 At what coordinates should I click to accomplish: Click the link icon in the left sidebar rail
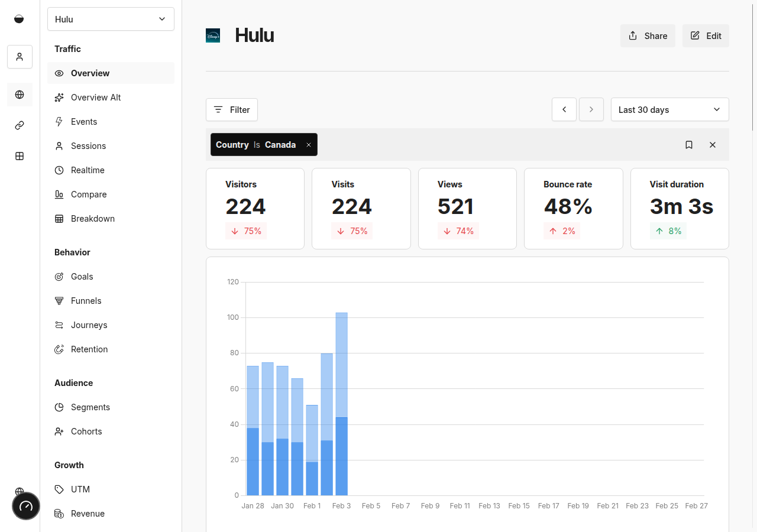tap(20, 125)
